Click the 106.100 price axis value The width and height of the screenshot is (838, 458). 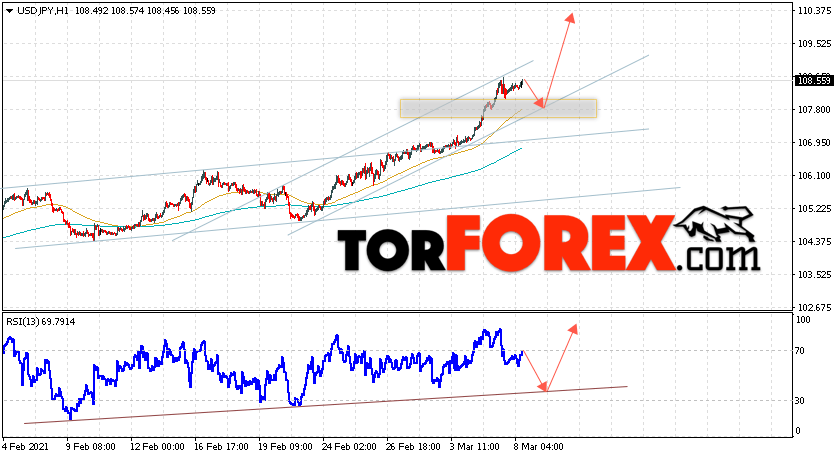(814, 176)
